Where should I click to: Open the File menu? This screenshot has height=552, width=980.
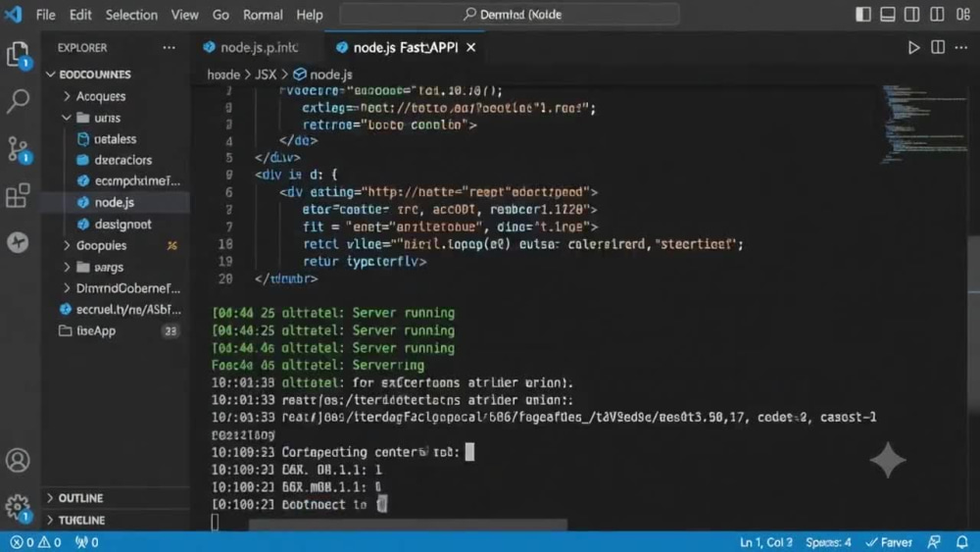pos(46,15)
